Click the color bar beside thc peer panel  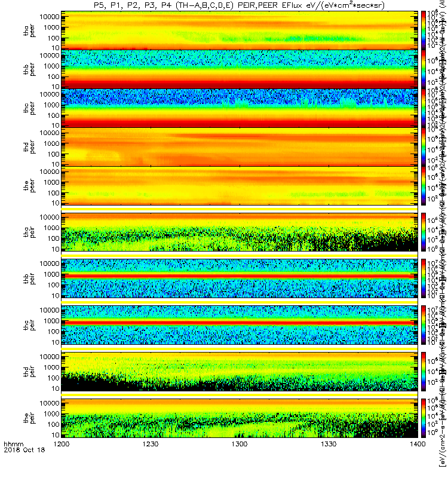424,108
